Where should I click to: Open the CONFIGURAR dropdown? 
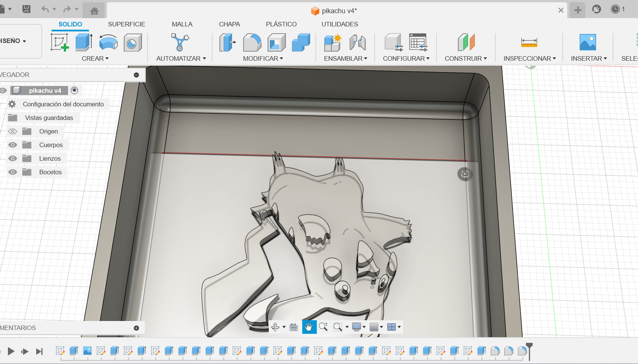(406, 58)
